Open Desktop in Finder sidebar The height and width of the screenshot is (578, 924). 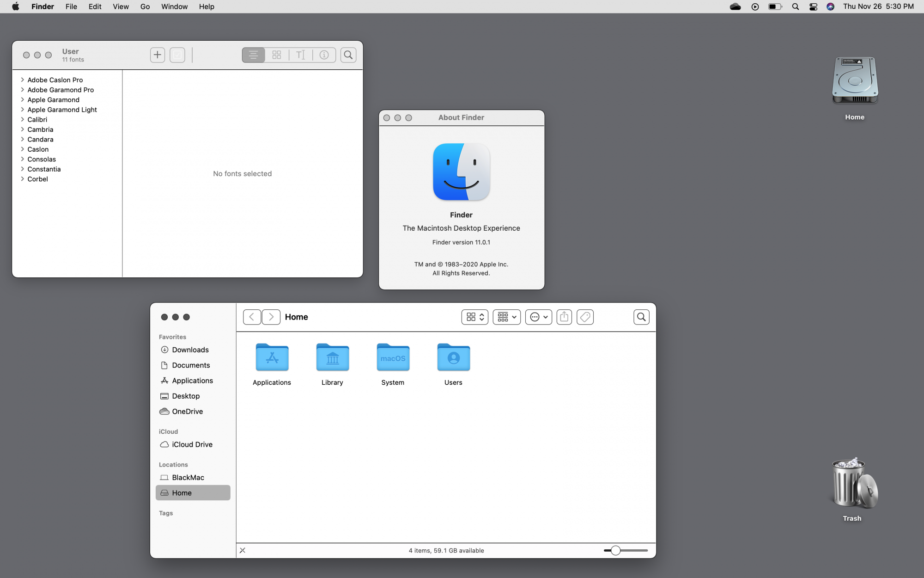click(193, 396)
